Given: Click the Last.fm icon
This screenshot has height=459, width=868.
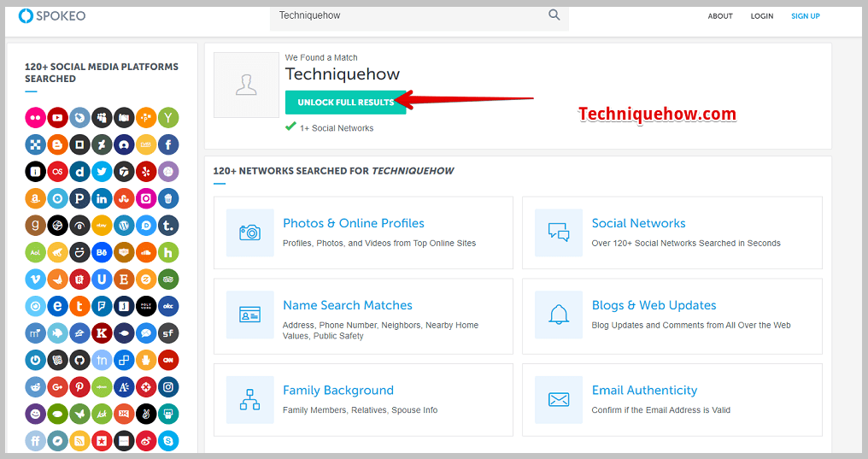Looking at the screenshot, I should tap(57, 172).
